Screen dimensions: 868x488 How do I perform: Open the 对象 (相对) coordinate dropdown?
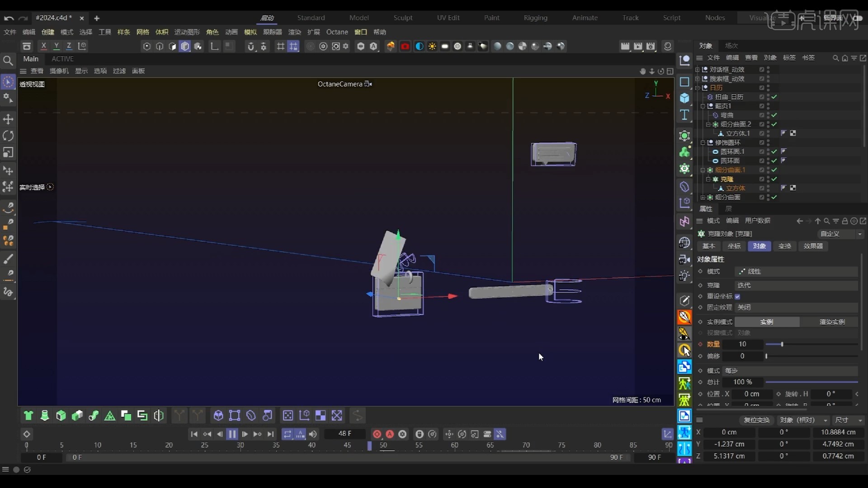tap(803, 420)
